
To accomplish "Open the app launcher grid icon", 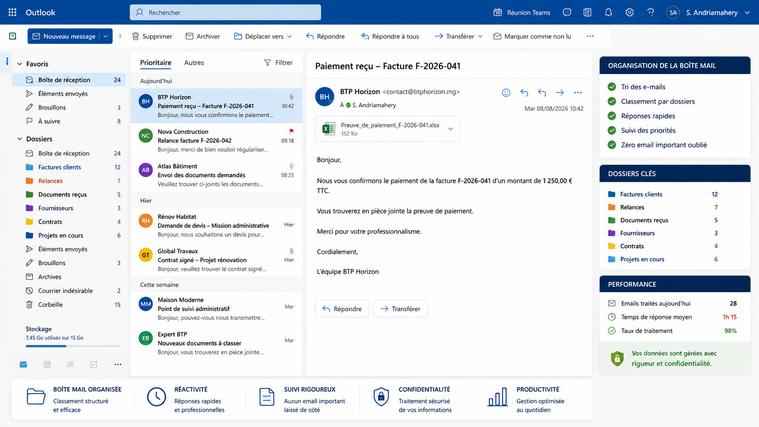I will click(x=13, y=12).
